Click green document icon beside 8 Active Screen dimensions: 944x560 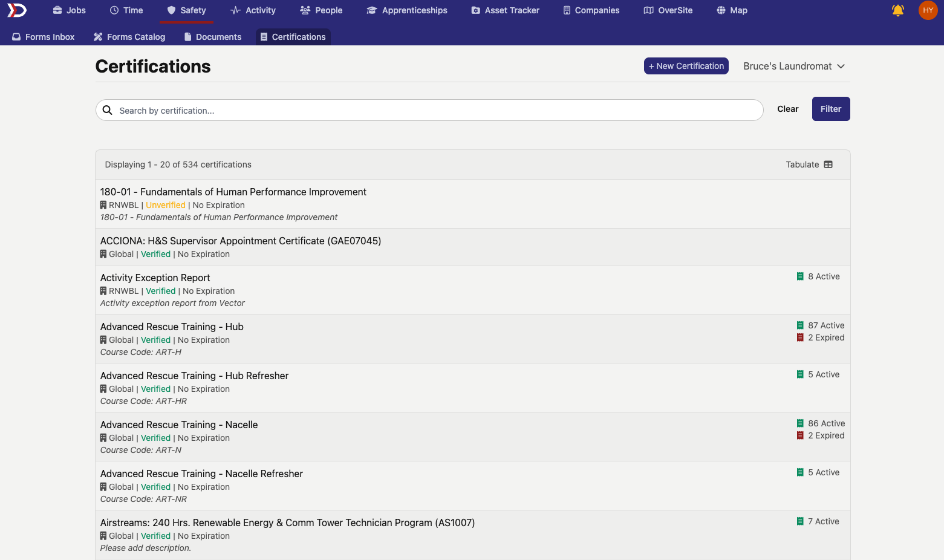(800, 276)
